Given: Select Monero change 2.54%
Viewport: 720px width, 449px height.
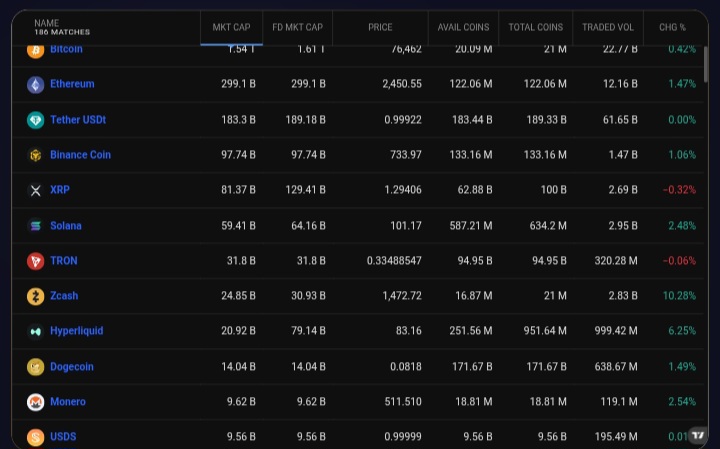Looking at the screenshot, I should (682, 402).
